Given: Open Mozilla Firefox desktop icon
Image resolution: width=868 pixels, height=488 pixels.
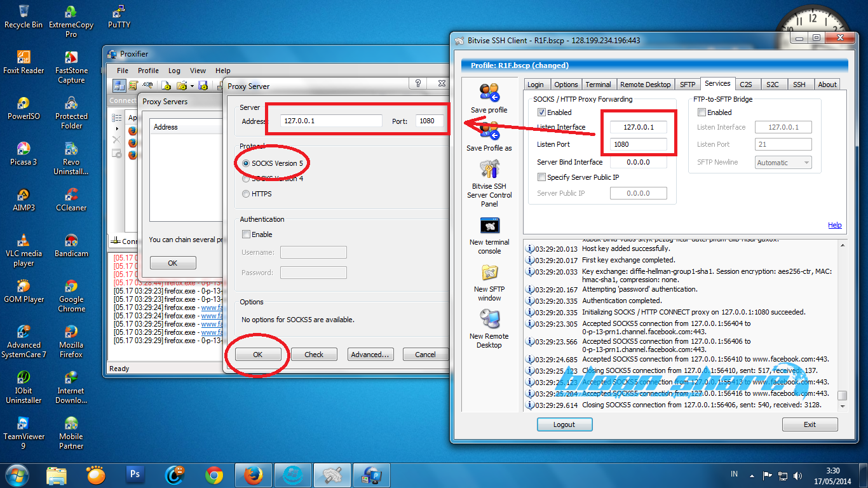Looking at the screenshot, I should [x=71, y=332].
